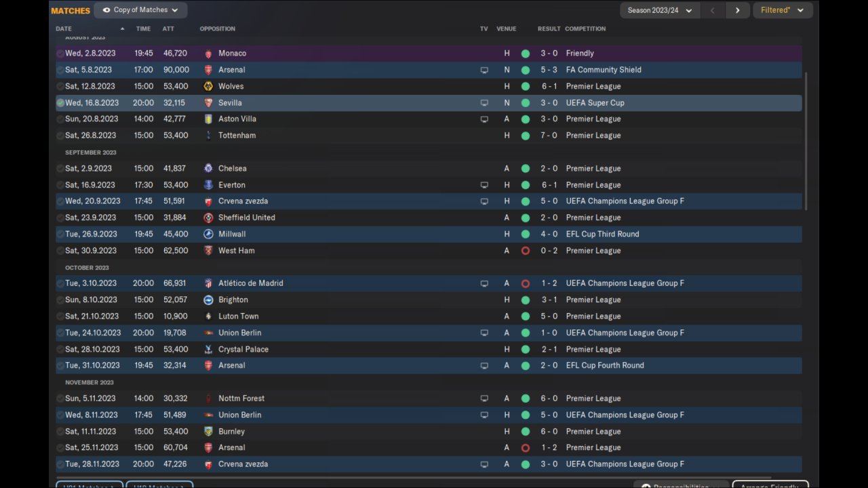
Task: Open the Copy of Matches view dropdown
Action: (140, 10)
